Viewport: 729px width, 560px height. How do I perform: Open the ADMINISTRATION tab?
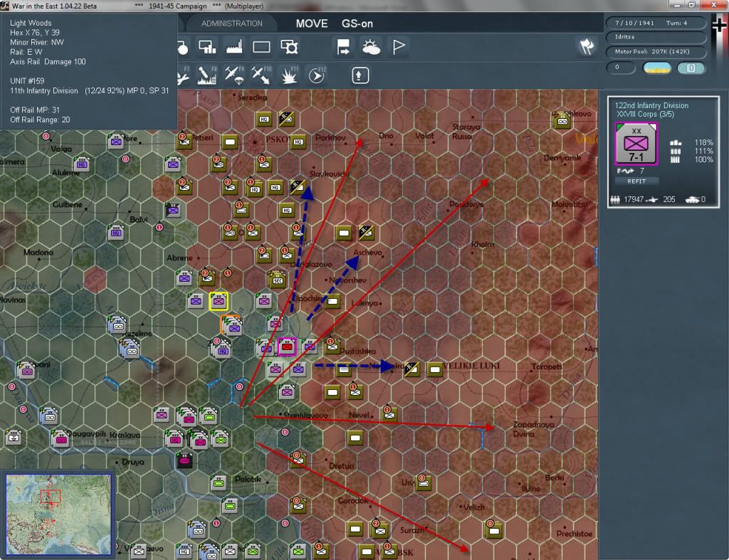[231, 23]
